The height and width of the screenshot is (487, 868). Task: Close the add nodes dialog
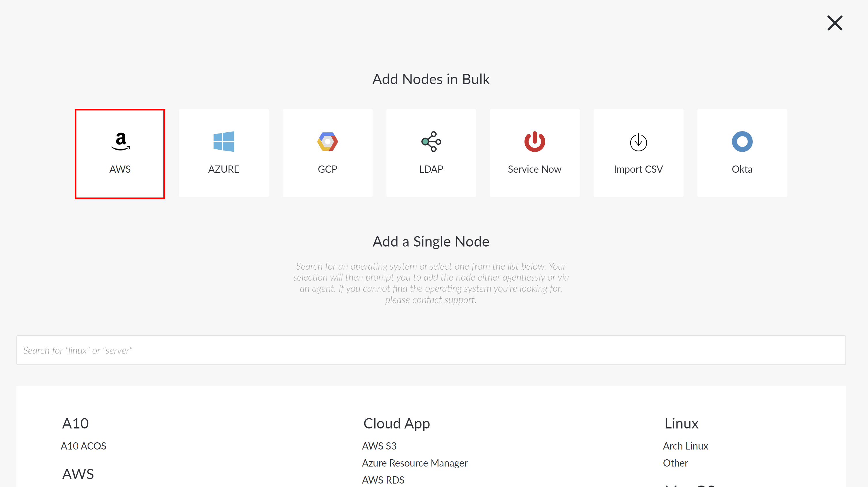pos(835,23)
